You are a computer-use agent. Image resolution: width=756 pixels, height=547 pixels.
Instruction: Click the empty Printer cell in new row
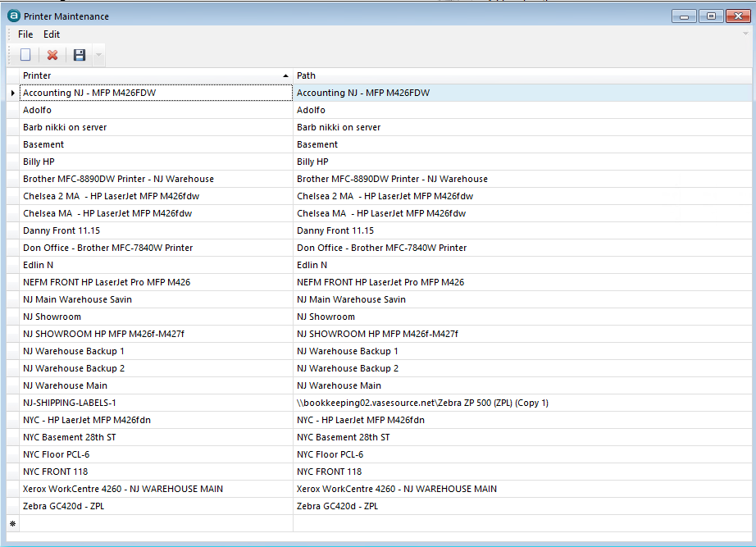(156, 523)
